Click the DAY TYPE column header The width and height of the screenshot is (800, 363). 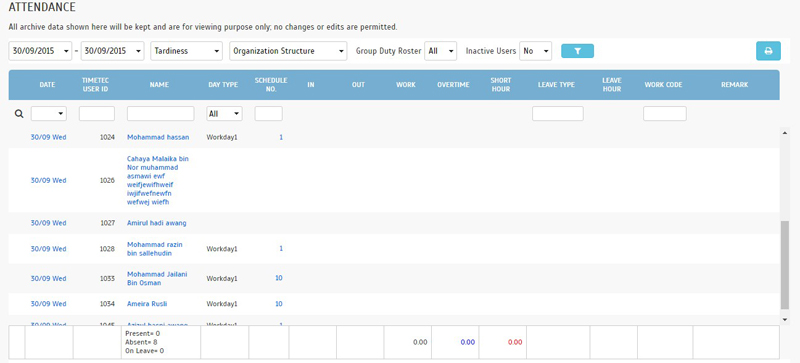pyautogui.click(x=223, y=85)
